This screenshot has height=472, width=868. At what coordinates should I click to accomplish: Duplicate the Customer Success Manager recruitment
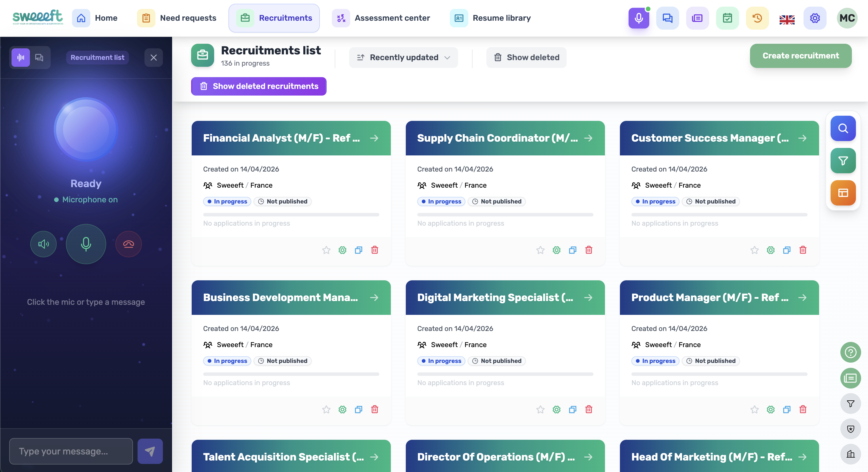[787, 250]
